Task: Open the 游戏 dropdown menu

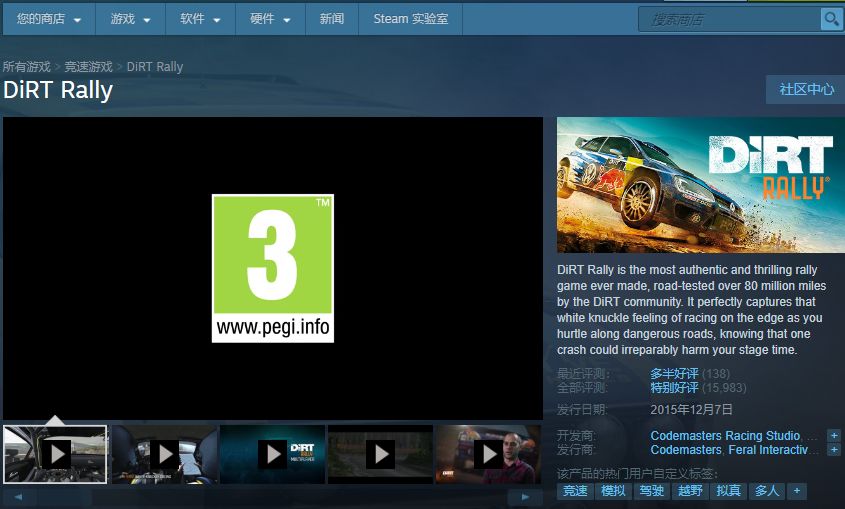Action: click(x=130, y=19)
